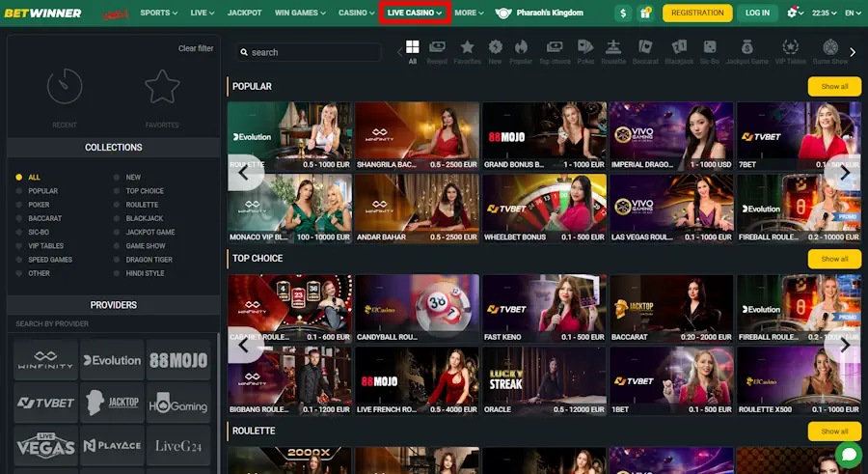
Task: Open the 22:35 time zone dropdown
Action: tap(825, 13)
